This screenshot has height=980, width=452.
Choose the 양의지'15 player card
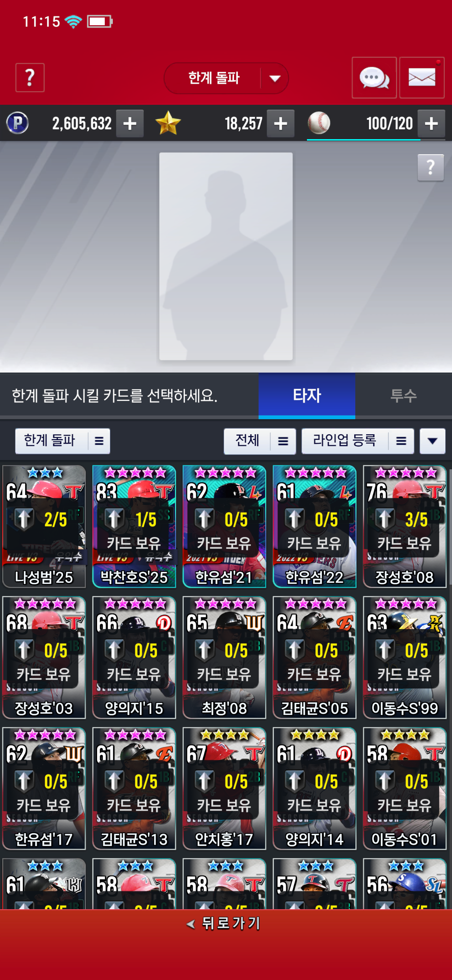click(x=134, y=658)
